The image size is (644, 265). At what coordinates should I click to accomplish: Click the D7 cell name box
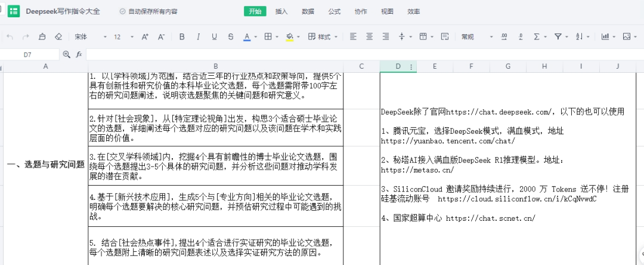30,54
